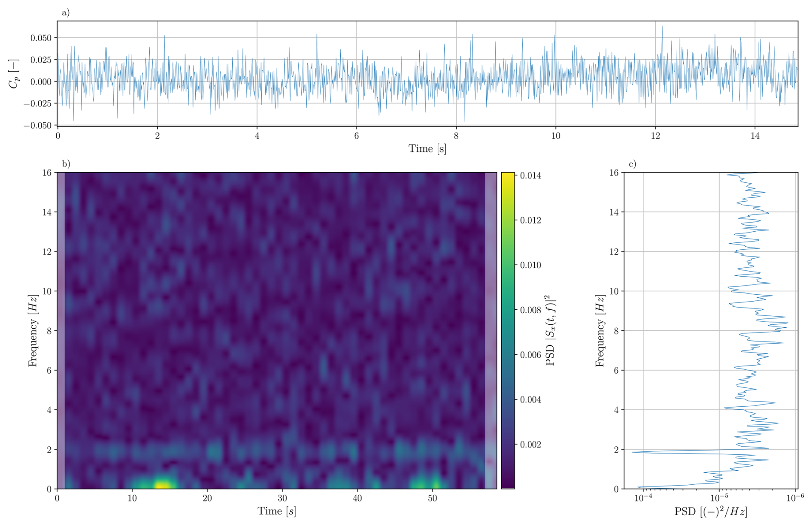Click the panel a) label

click(66, 12)
